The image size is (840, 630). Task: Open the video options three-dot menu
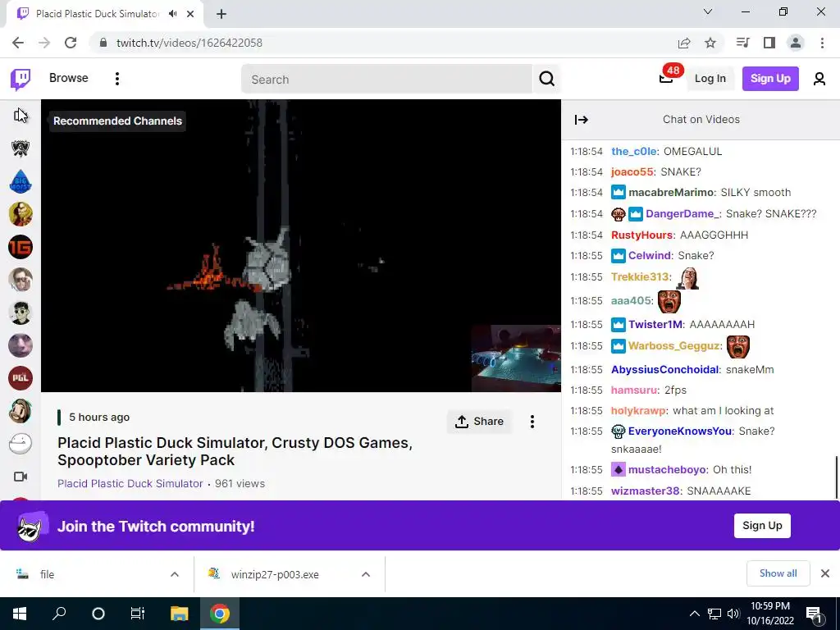pos(532,422)
